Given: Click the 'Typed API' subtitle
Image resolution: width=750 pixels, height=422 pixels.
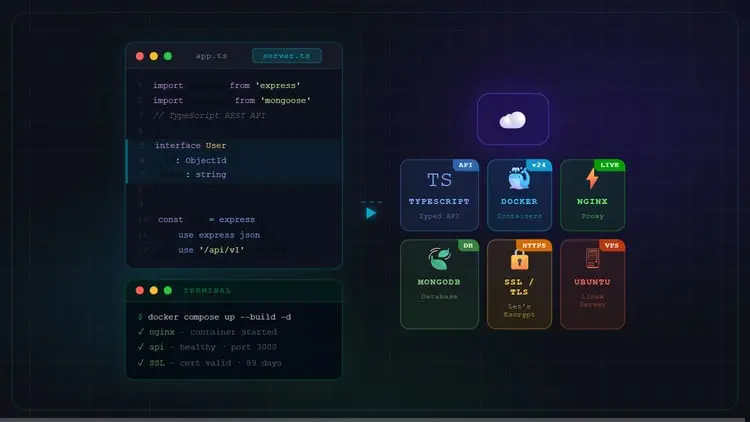Looking at the screenshot, I should [439, 216].
